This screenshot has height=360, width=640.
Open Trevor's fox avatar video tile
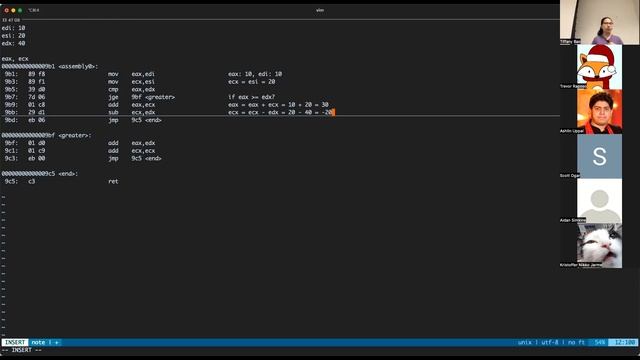[599, 67]
